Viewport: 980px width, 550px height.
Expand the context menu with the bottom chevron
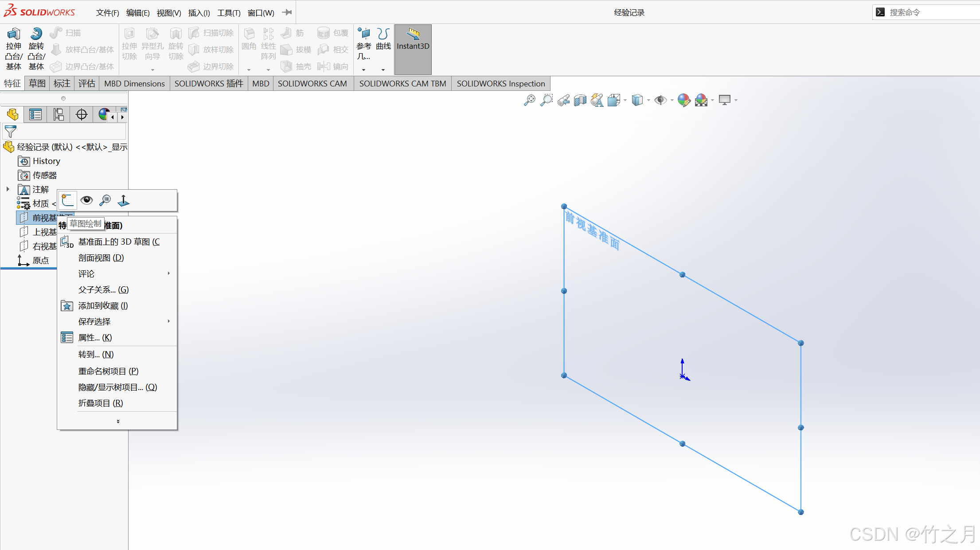[118, 421]
